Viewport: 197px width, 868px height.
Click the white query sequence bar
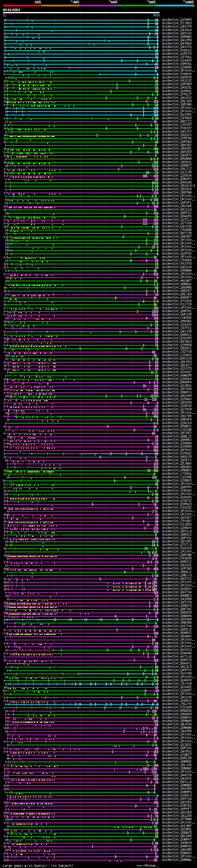pos(81,12)
